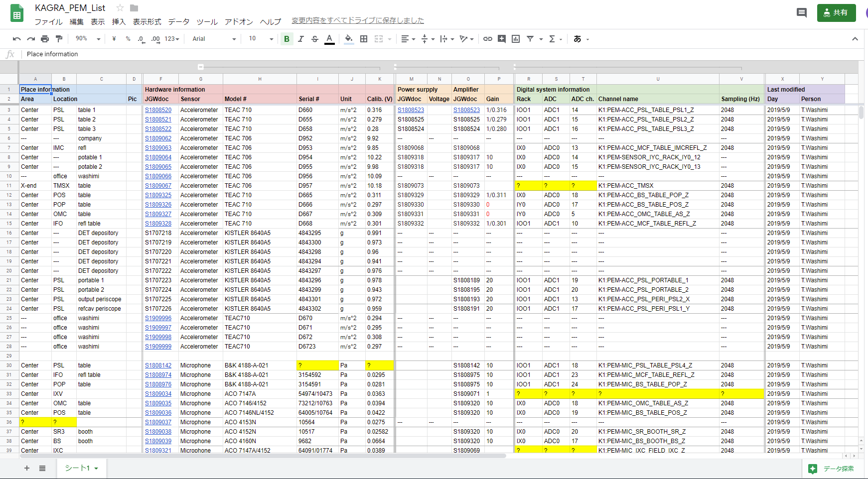The height and width of the screenshot is (479, 868).
Task: Open text color picker
Action: [329, 39]
